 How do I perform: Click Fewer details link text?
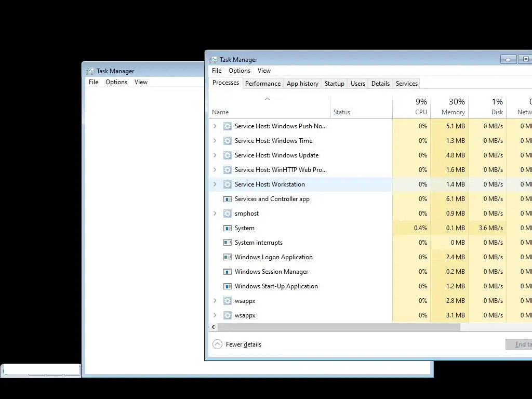tap(244, 344)
